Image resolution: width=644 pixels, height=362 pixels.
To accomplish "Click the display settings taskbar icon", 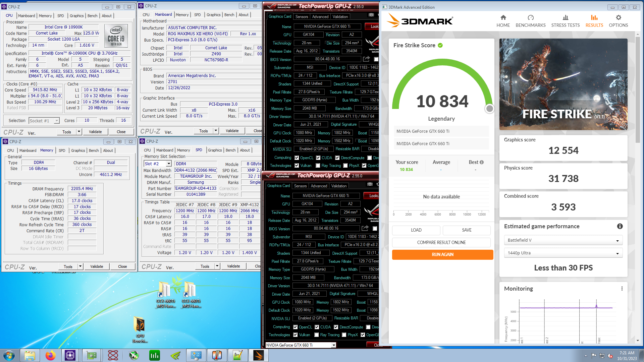I will 196,355.
